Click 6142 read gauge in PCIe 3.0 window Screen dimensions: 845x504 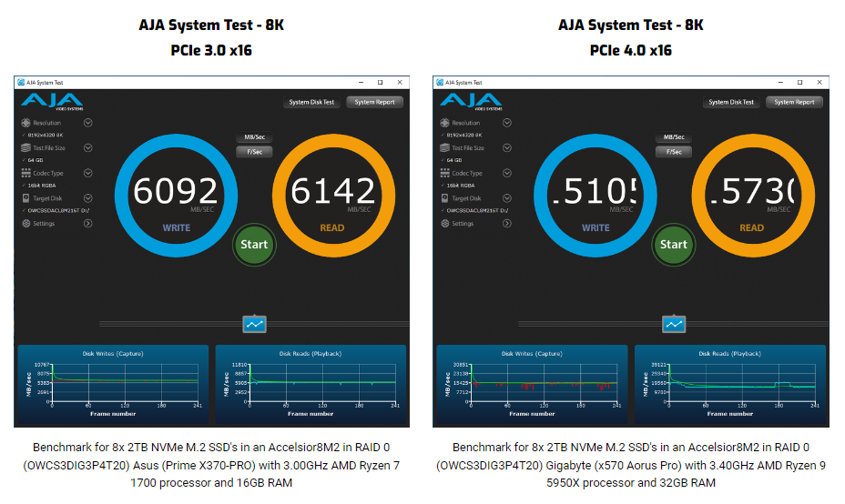tap(333, 196)
